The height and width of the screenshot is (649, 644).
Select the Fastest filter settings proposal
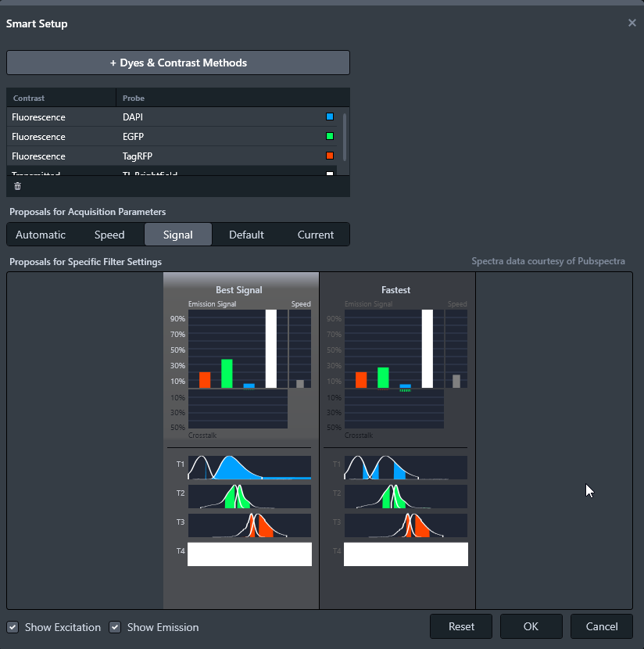[396, 290]
